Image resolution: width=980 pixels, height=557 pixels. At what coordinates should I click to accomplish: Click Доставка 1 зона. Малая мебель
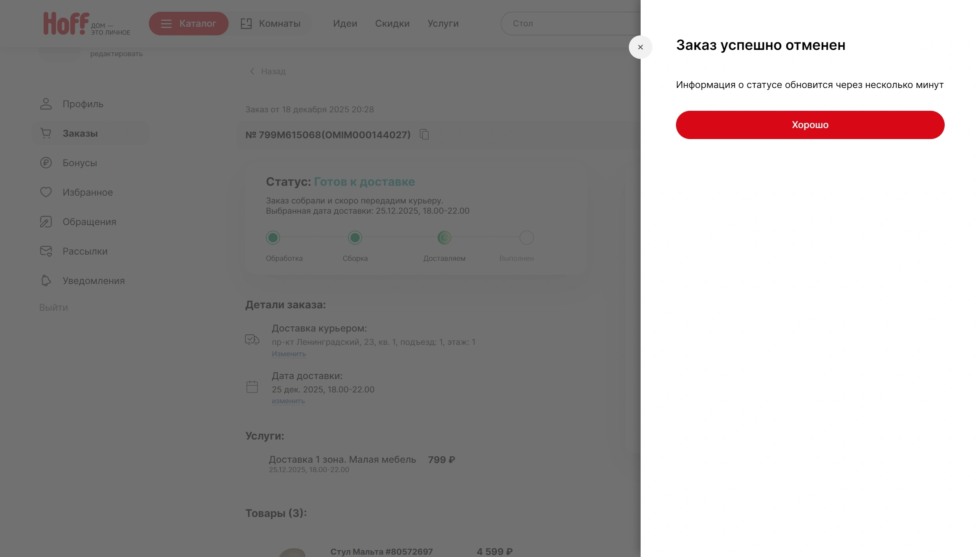coord(343,460)
